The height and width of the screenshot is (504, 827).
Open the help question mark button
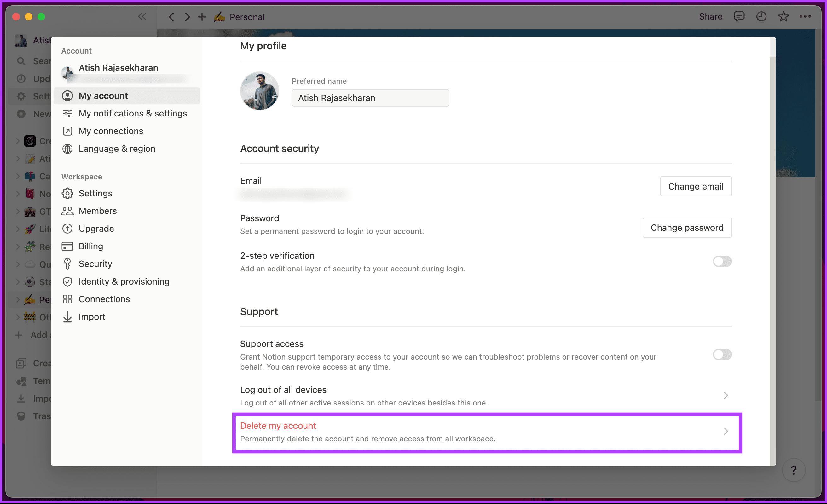794,470
